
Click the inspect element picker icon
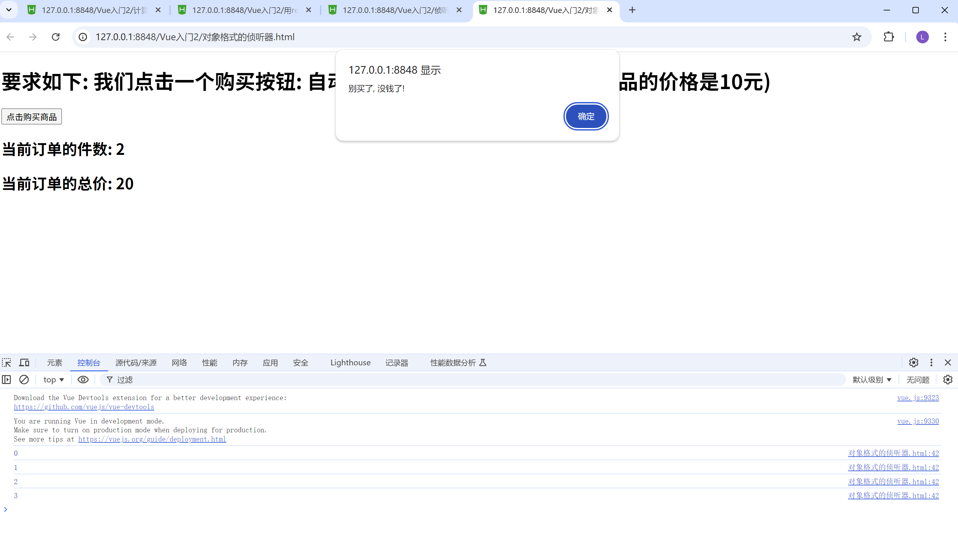coord(6,362)
